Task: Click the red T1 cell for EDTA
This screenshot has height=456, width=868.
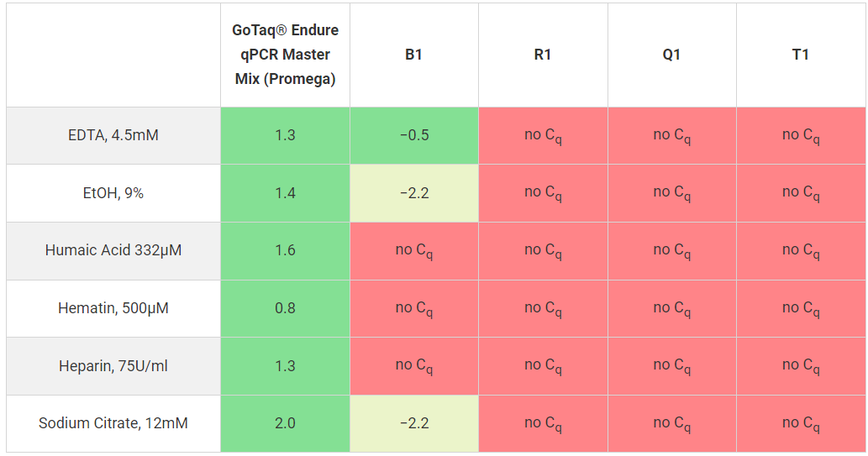Action: (800, 135)
